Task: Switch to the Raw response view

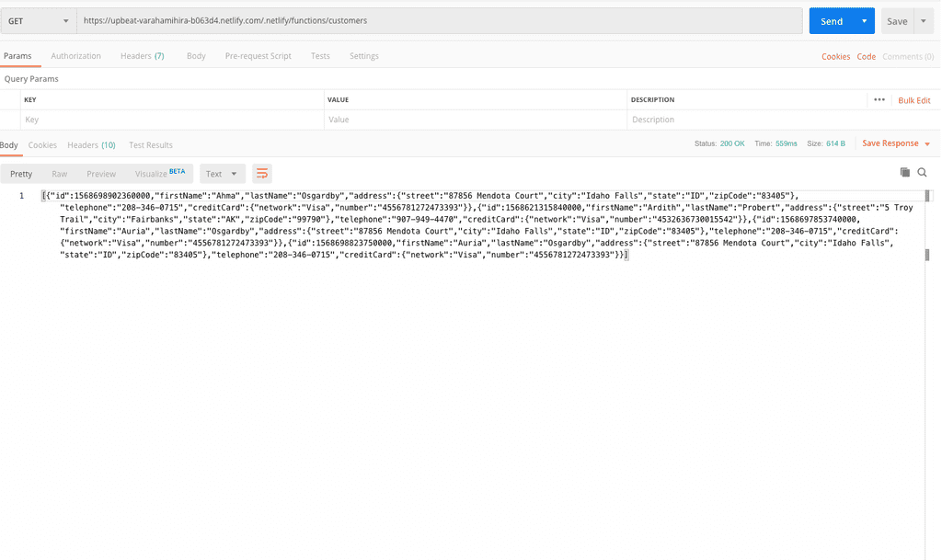Action: click(59, 173)
